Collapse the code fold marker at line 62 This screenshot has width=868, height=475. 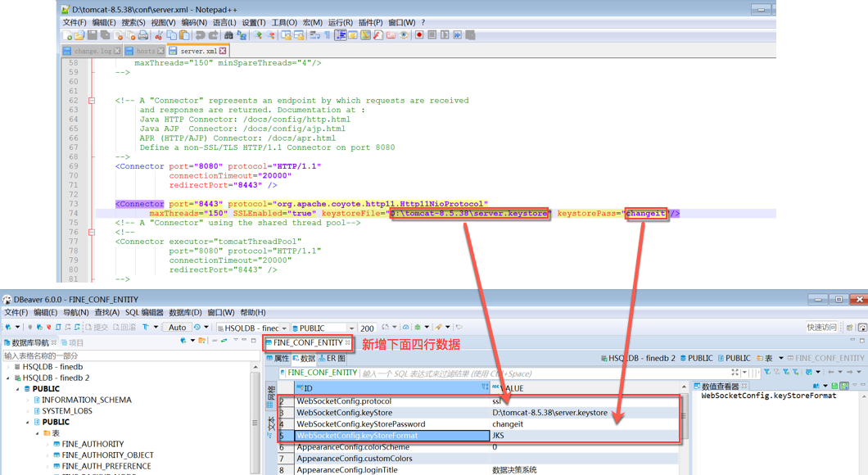[x=93, y=101]
